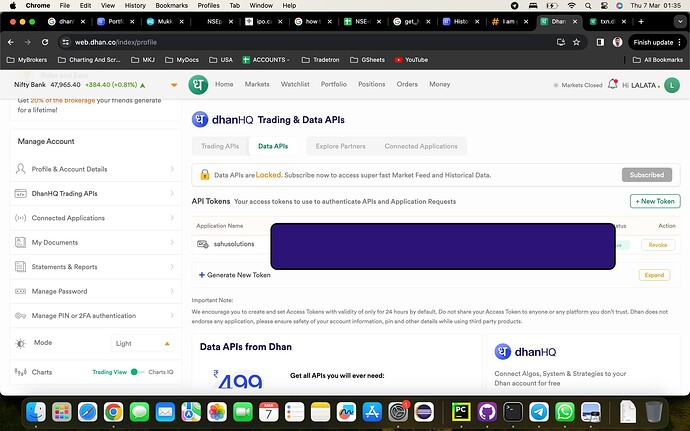Open My Documents sidebar item
Screen dimensions: 690x431
point(95,242)
